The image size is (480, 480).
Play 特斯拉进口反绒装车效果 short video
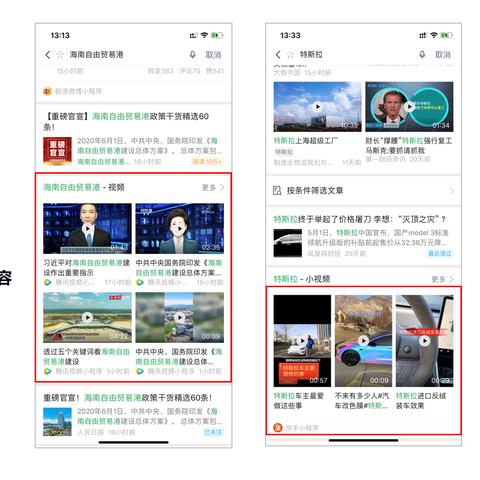click(x=425, y=341)
